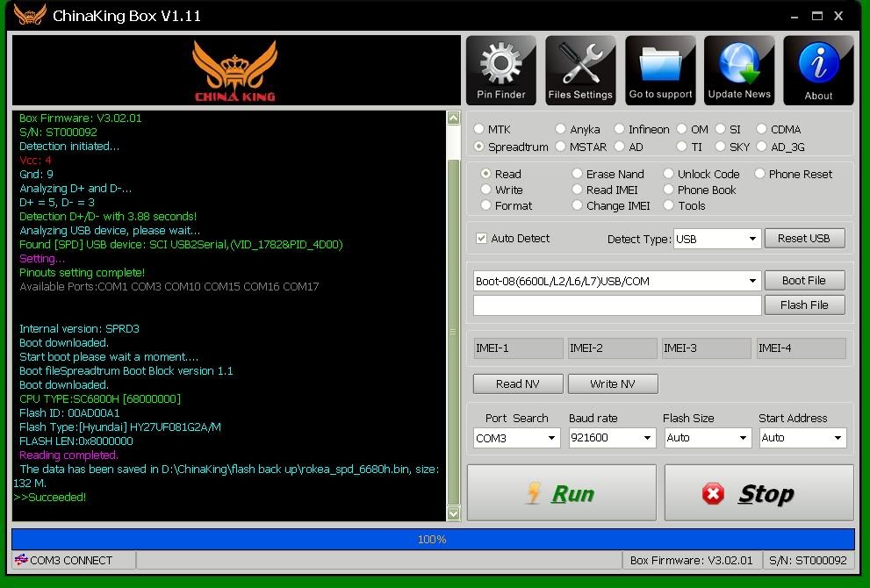
Task: Pick the TI platform radio button
Action: click(682, 147)
